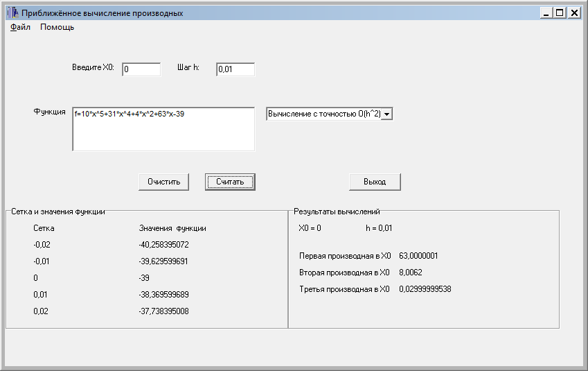
Task: Click second derivative value 8,0062
Action: [411, 273]
